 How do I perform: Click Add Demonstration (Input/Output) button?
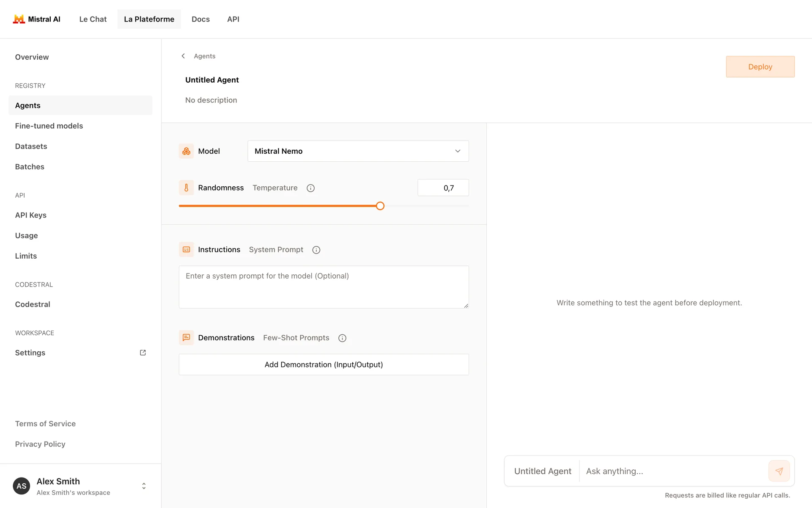324,364
